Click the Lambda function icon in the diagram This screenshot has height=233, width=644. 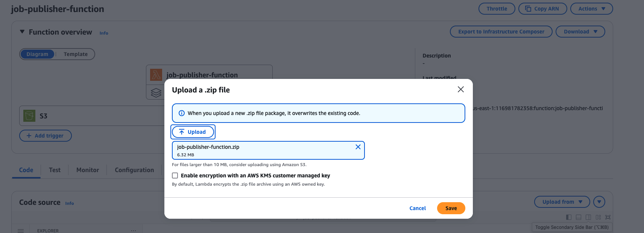[156, 75]
